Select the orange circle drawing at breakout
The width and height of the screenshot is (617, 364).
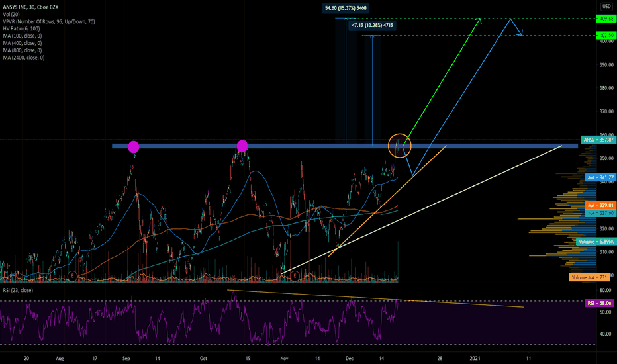[x=399, y=146]
